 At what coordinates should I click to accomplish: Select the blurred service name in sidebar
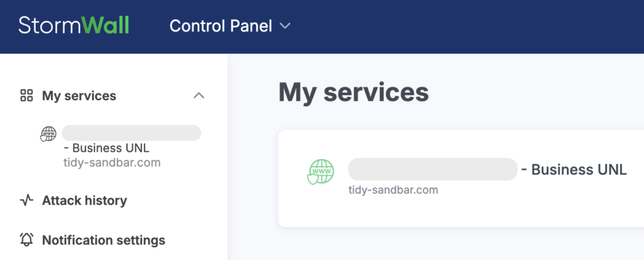(x=131, y=132)
